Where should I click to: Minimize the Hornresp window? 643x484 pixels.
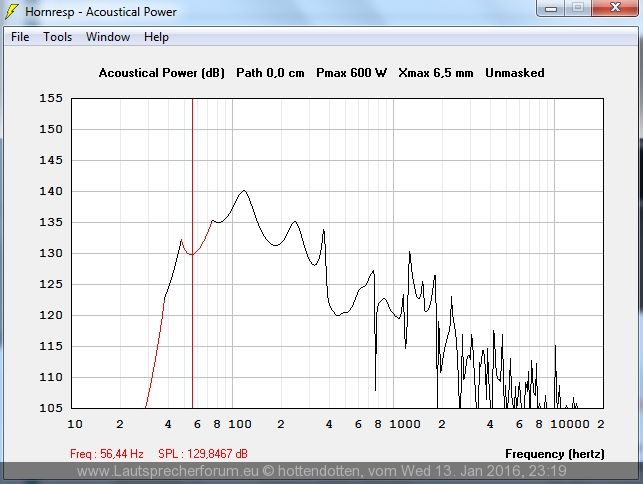pyautogui.click(x=551, y=8)
